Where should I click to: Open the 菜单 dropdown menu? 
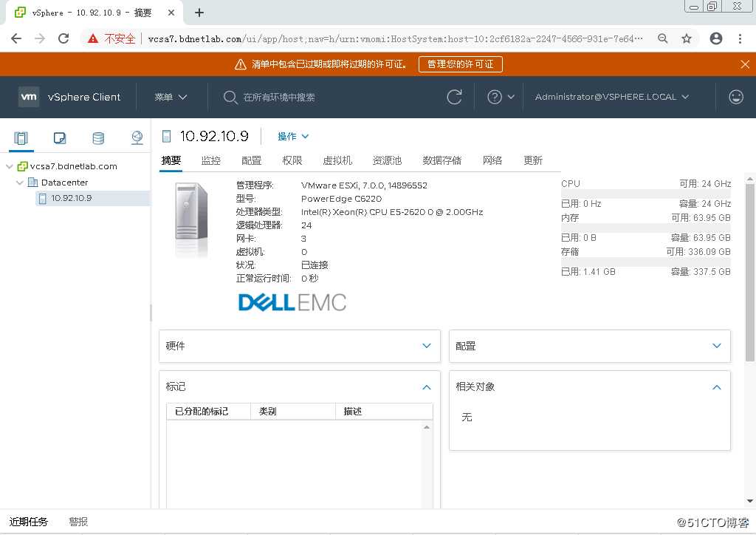tap(171, 97)
